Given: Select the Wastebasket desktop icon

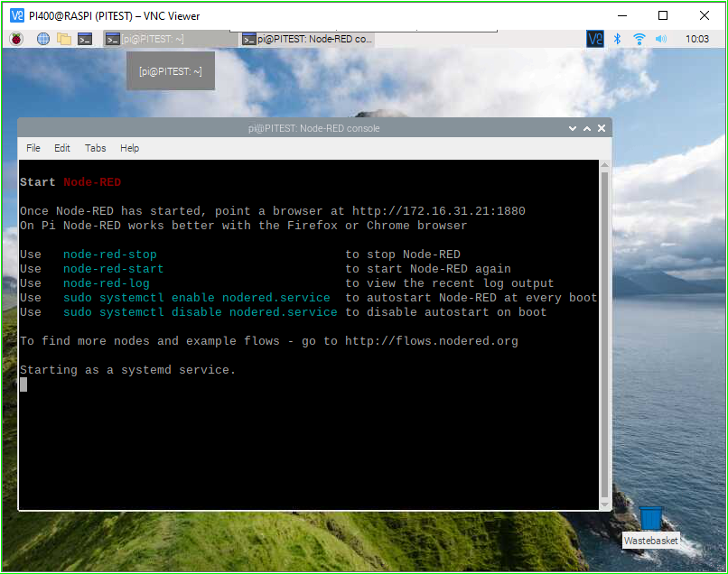Looking at the screenshot, I should tap(651, 527).
